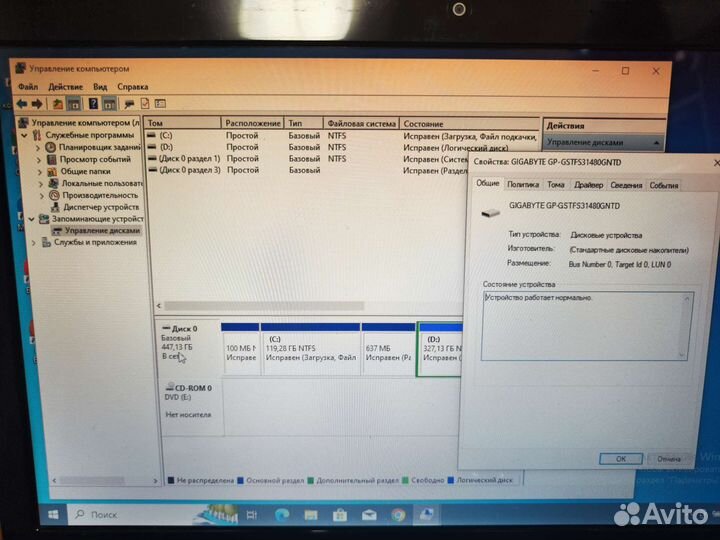Click the CD-ROM 0 DVD (E:) label
The image size is (720, 540).
coord(188,393)
